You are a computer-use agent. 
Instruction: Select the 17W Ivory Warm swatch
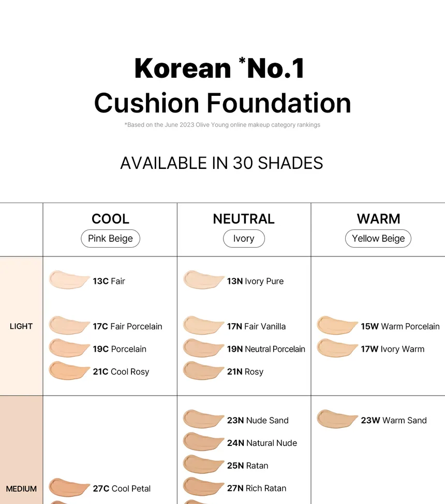coord(337,348)
